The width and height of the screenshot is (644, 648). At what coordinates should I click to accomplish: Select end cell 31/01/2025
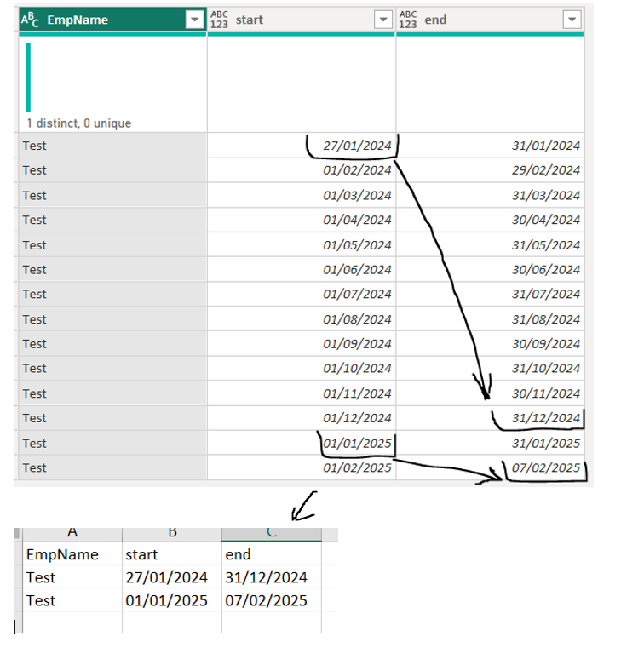pyautogui.click(x=490, y=443)
